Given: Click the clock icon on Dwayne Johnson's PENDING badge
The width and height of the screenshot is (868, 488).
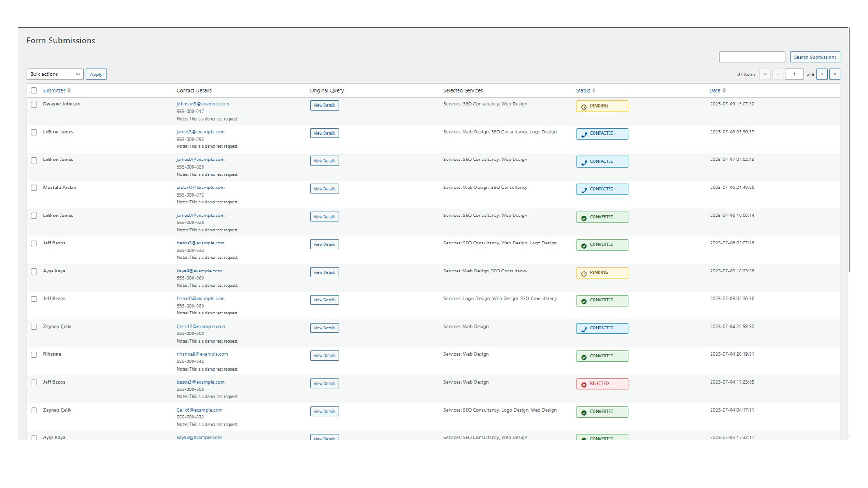Looking at the screenshot, I should (x=584, y=106).
